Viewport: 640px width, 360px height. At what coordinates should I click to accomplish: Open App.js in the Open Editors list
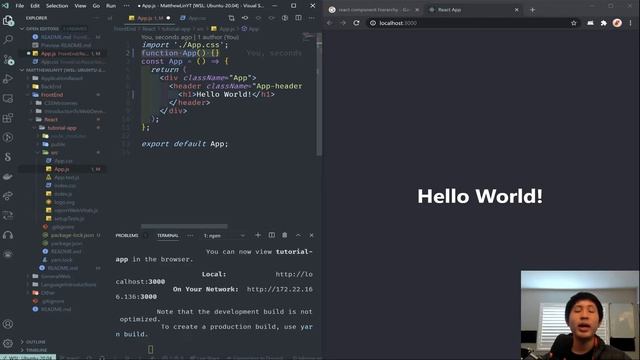pos(63,53)
